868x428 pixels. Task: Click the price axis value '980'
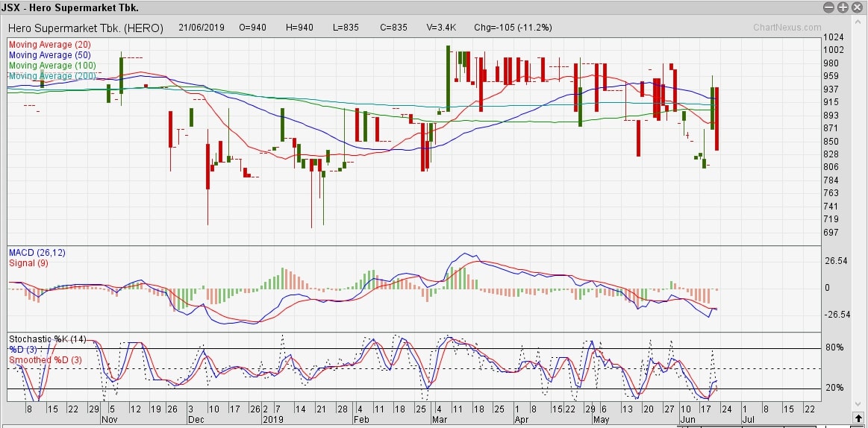pyautogui.click(x=832, y=63)
